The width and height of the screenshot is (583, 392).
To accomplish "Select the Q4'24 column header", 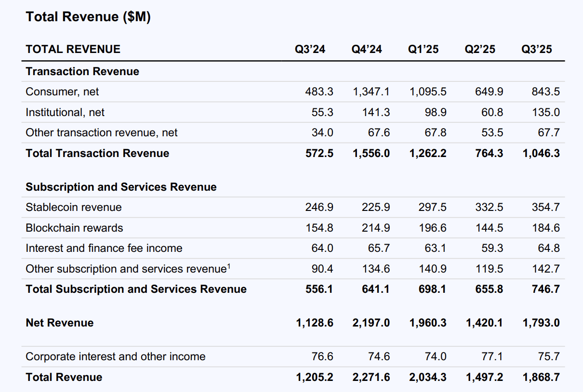I will (x=368, y=49).
